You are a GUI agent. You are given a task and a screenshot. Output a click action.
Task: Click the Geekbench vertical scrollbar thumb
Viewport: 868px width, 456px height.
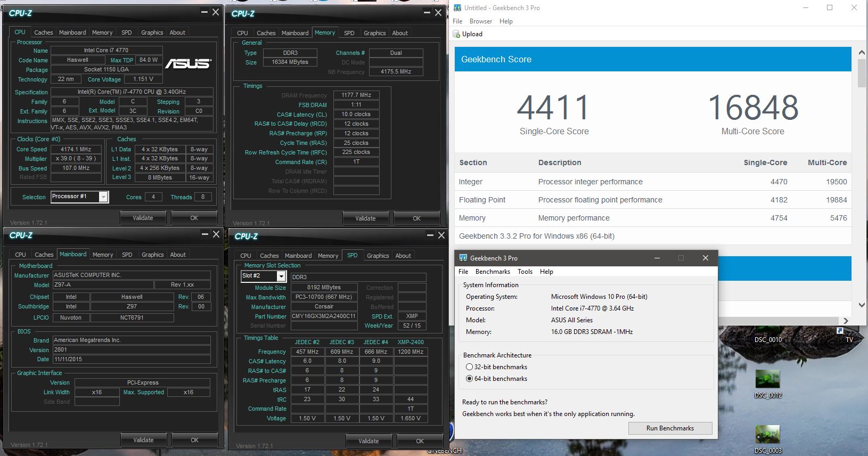[862, 74]
